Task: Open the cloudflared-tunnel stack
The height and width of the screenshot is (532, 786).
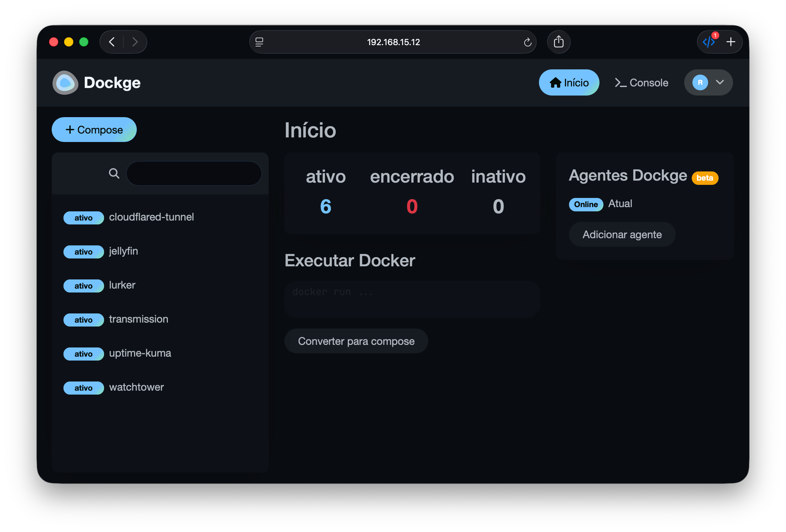Action: pyautogui.click(x=151, y=217)
